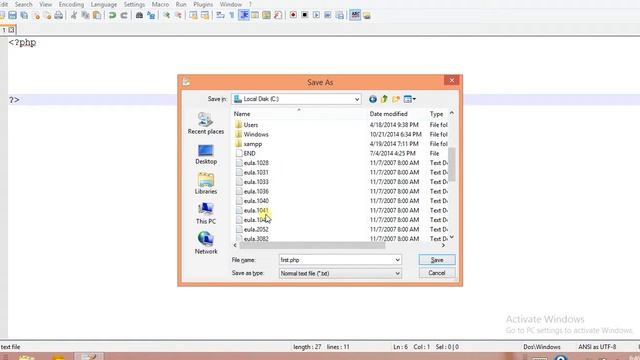This screenshot has height=360, width=640.
Task: Open Find with the binoculars icon
Action: tap(139, 15)
